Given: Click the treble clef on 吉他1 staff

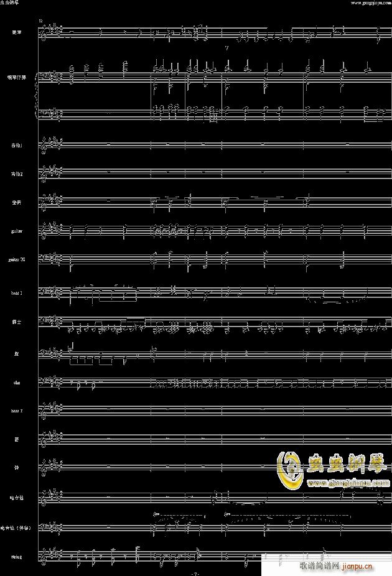Looking at the screenshot, I should 42,146.
